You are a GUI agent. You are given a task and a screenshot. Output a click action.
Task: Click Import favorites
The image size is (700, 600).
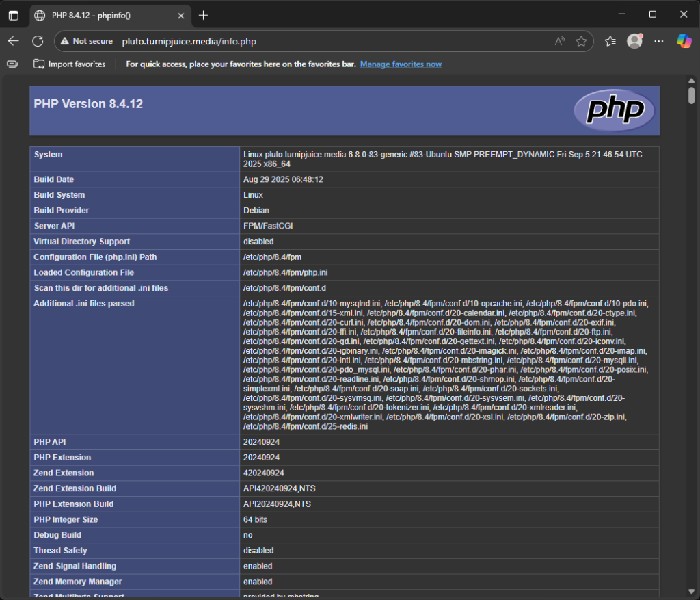tap(69, 64)
